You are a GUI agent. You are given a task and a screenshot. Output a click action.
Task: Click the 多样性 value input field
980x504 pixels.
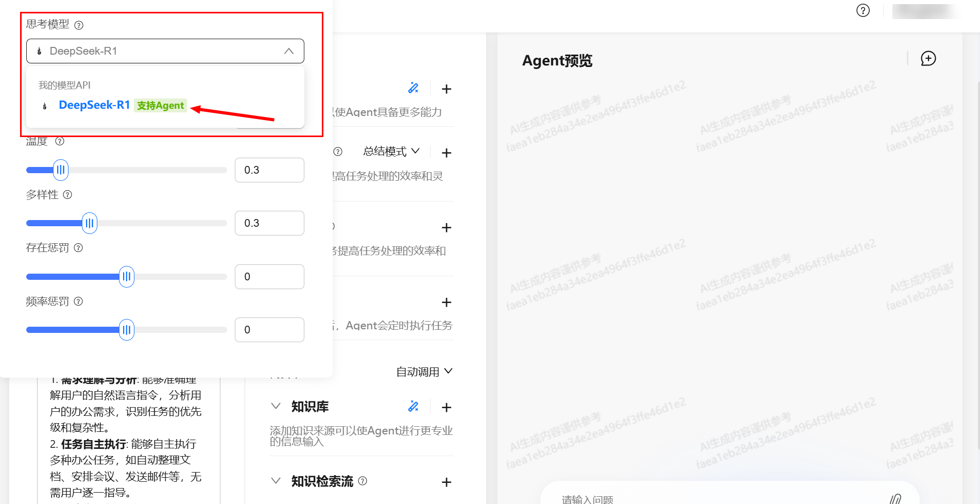point(269,223)
